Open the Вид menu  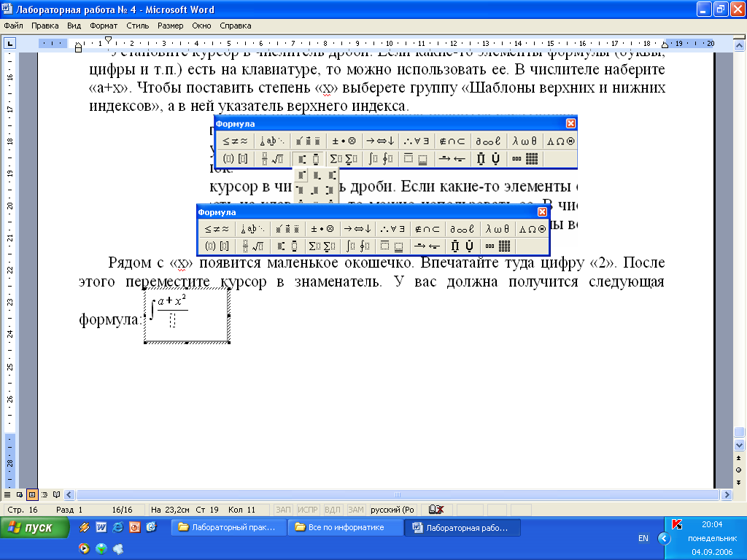[74, 26]
